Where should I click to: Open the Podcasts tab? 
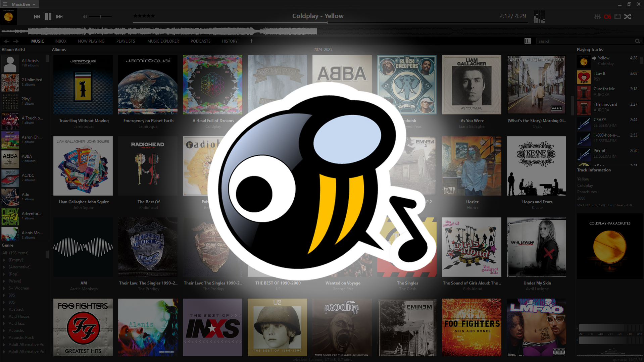coord(200,41)
